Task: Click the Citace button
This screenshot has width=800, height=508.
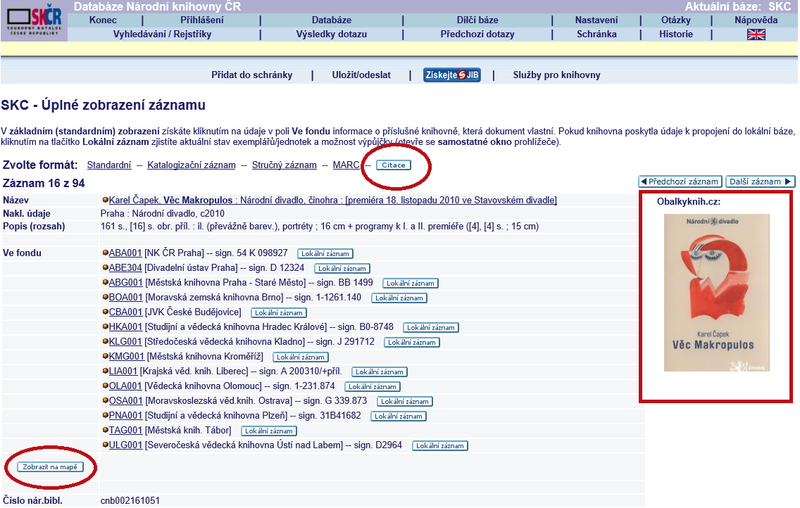Action: (x=393, y=165)
